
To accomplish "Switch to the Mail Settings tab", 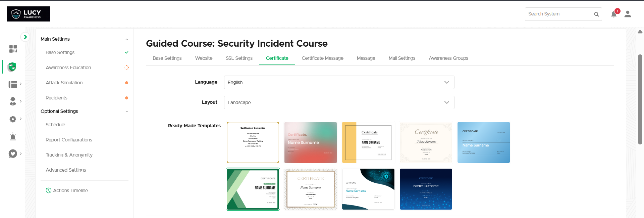I will click(x=401, y=58).
